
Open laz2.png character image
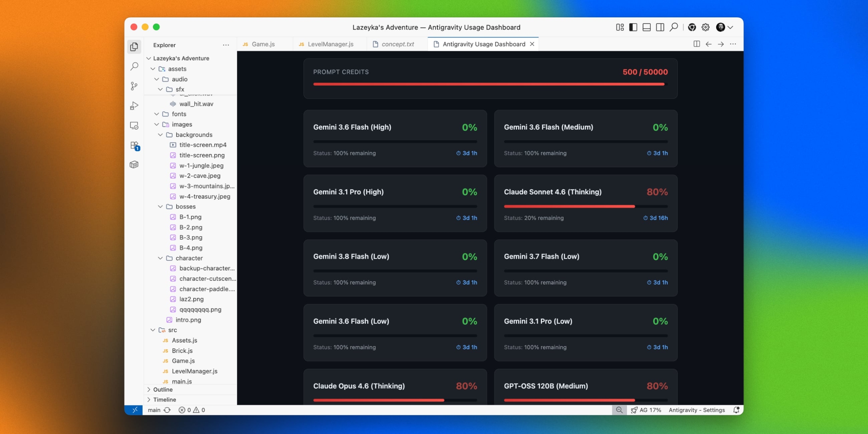(x=191, y=299)
